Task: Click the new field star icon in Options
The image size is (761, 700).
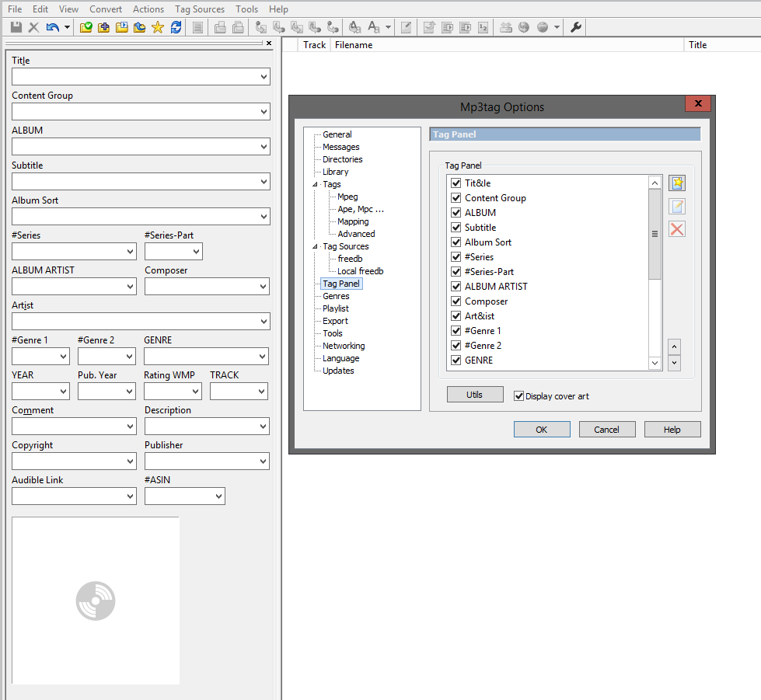Action: [x=677, y=183]
